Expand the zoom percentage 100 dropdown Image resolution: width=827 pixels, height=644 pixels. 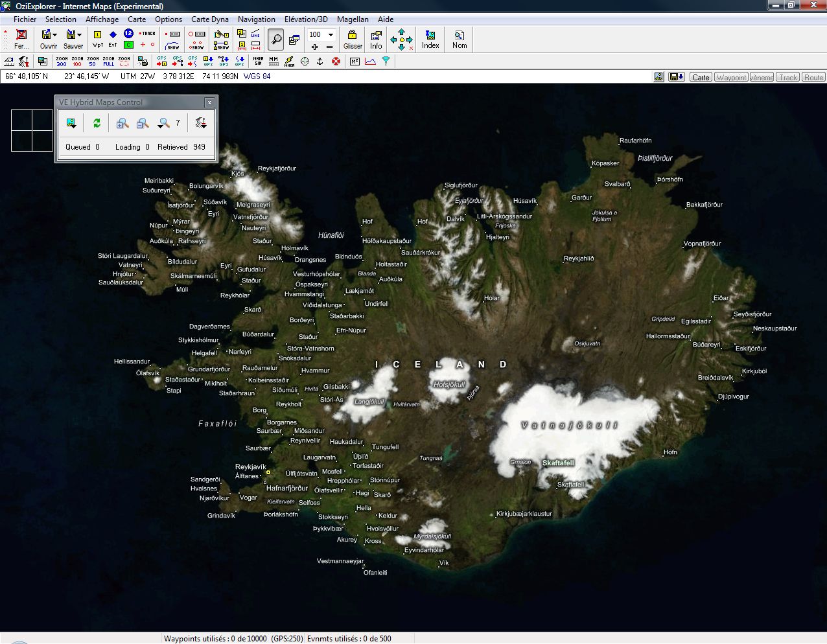click(x=331, y=35)
